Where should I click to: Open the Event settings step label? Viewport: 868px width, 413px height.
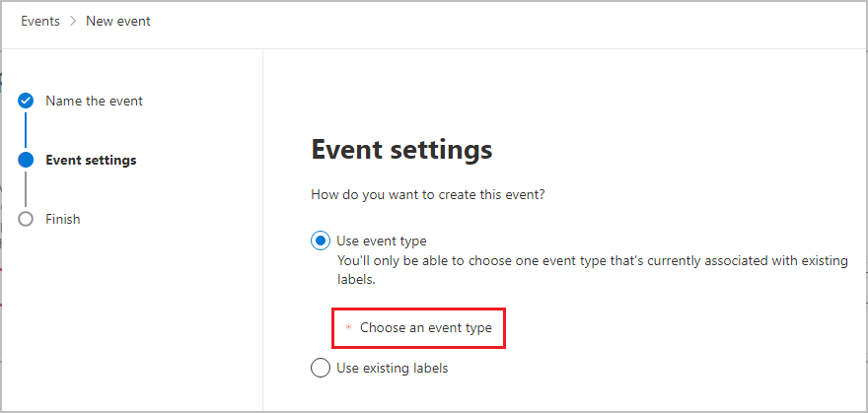click(91, 160)
